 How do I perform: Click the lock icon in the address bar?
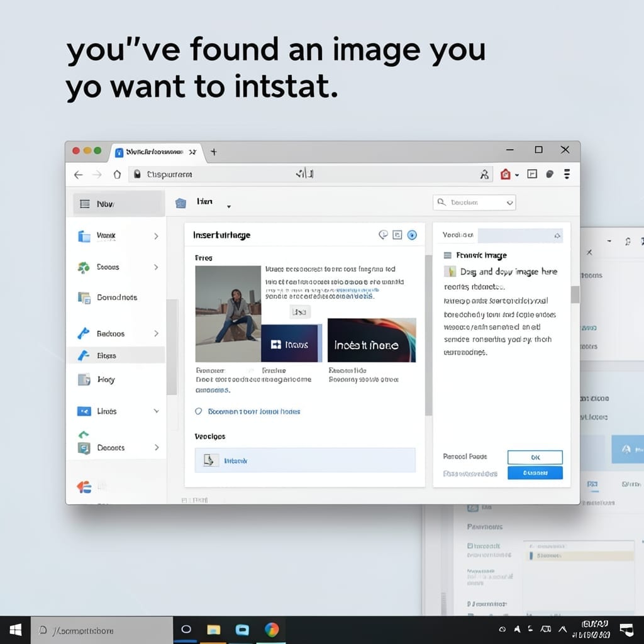click(x=138, y=174)
